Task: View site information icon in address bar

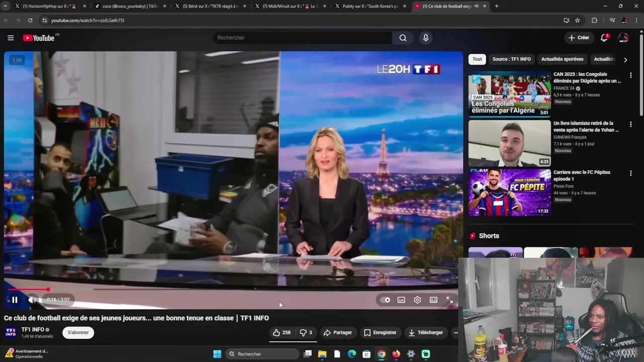Action: (x=44, y=20)
